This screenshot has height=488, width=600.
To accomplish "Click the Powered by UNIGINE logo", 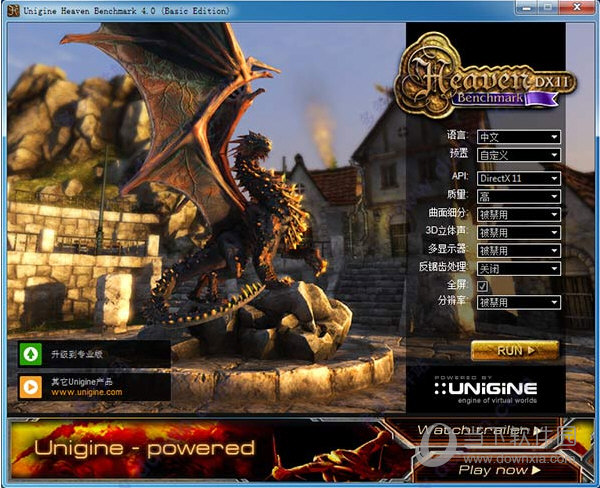I will (486, 390).
